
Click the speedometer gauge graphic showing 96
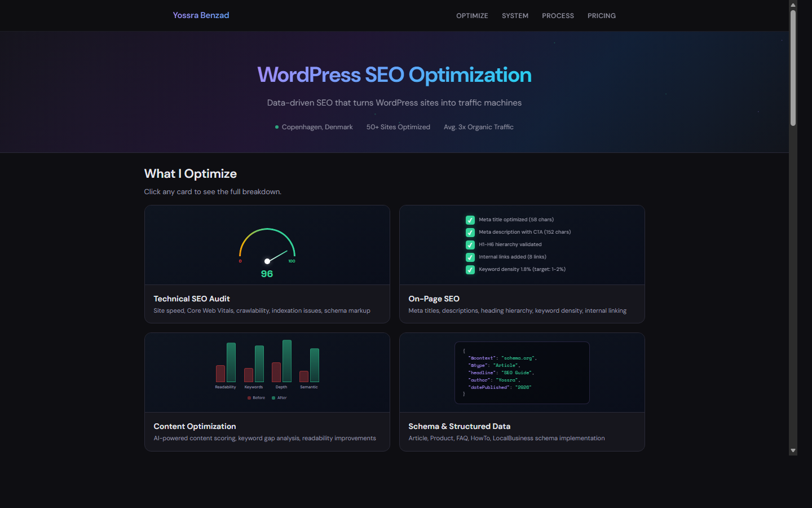(x=267, y=247)
